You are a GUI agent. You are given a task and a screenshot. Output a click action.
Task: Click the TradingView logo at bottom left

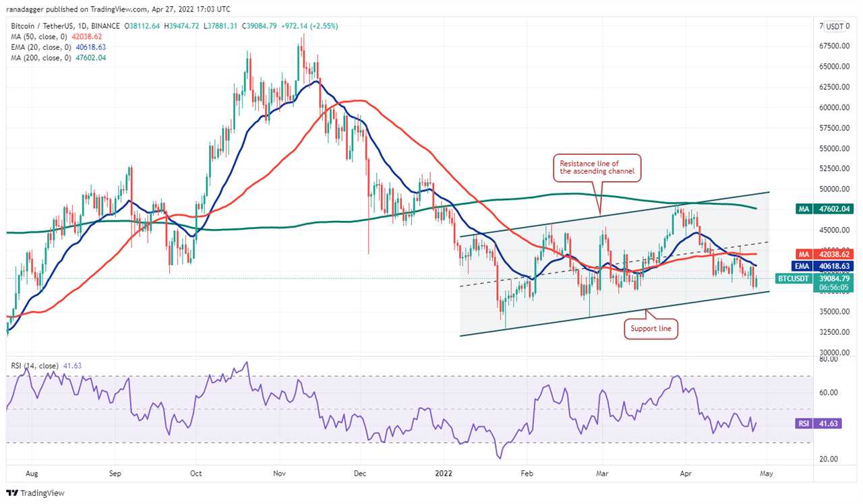pyautogui.click(x=34, y=493)
